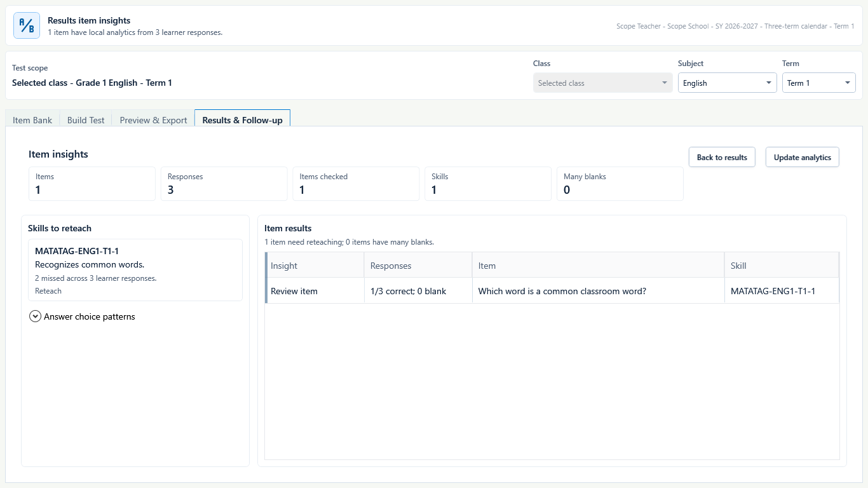Click the Responses stat card showing 3
This screenshot has width=868, height=488.
pyautogui.click(x=224, y=184)
